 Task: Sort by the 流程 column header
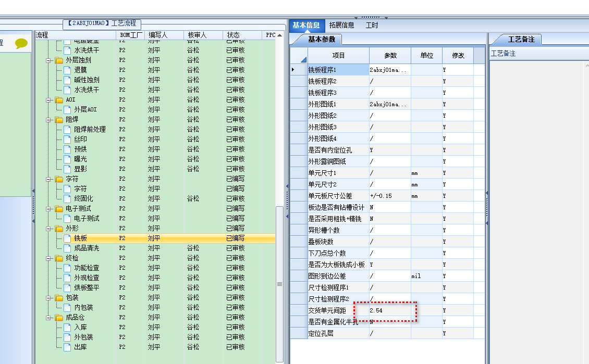pyautogui.click(x=76, y=35)
